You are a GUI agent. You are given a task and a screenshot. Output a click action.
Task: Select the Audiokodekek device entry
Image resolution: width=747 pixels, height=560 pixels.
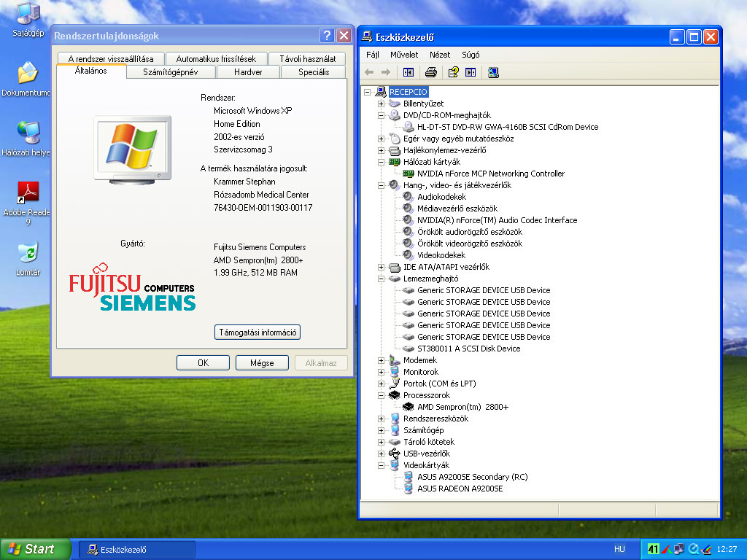point(441,197)
